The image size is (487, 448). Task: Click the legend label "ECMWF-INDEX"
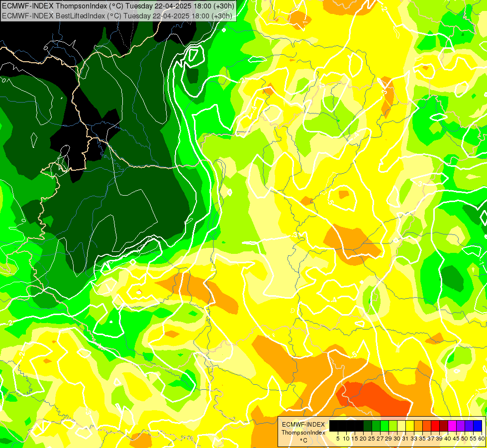303,425
